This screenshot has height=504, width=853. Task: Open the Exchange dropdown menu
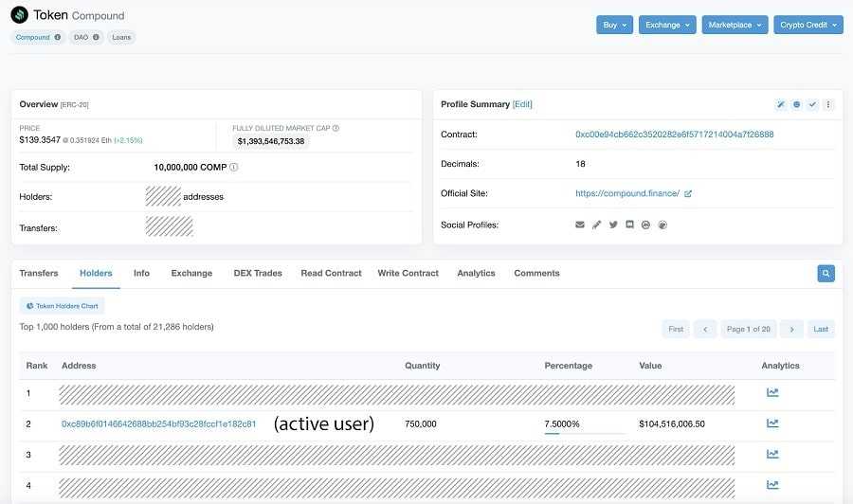pos(667,25)
